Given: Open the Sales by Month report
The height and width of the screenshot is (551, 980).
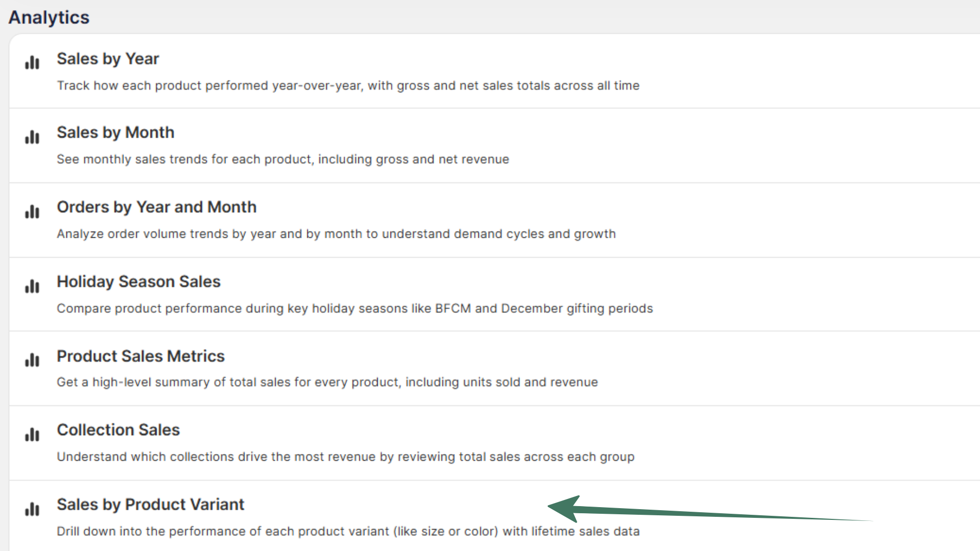Looking at the screenshot, I should coord(115,132).
